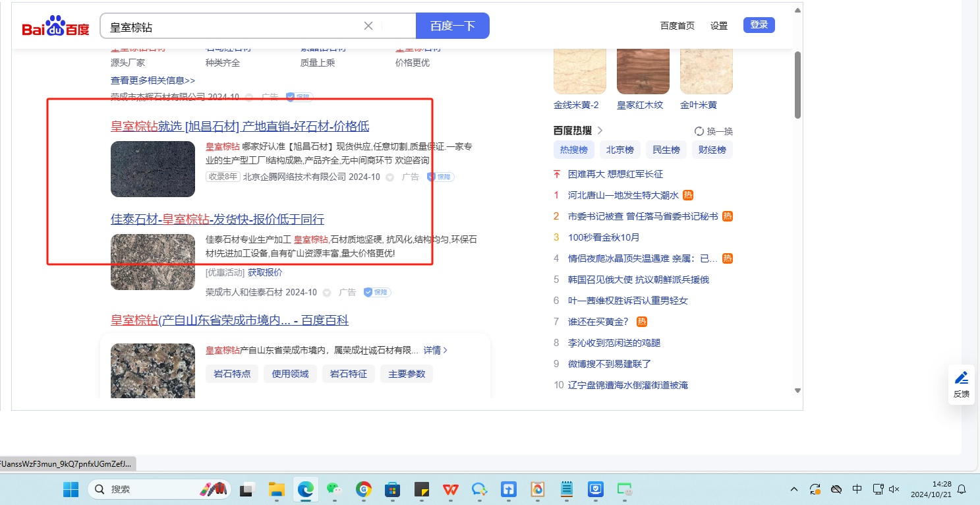Screen dimensions: 980x505
Task: Expand the ad dropdown arrow beside 北京企腾网络技术有限公司
Action: (x=389, y=177)
